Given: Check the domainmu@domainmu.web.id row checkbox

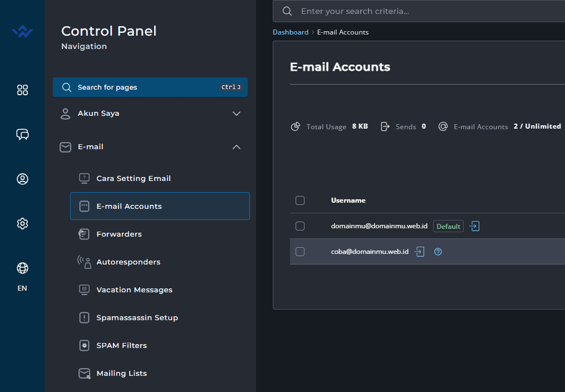Looking at the screenshot, I should (x=300, y=226).
